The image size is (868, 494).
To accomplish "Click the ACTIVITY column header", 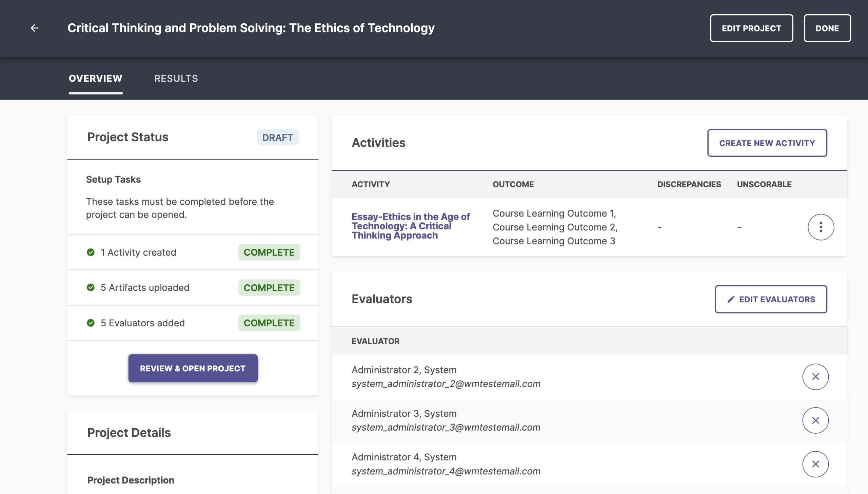I will (371, 184).
